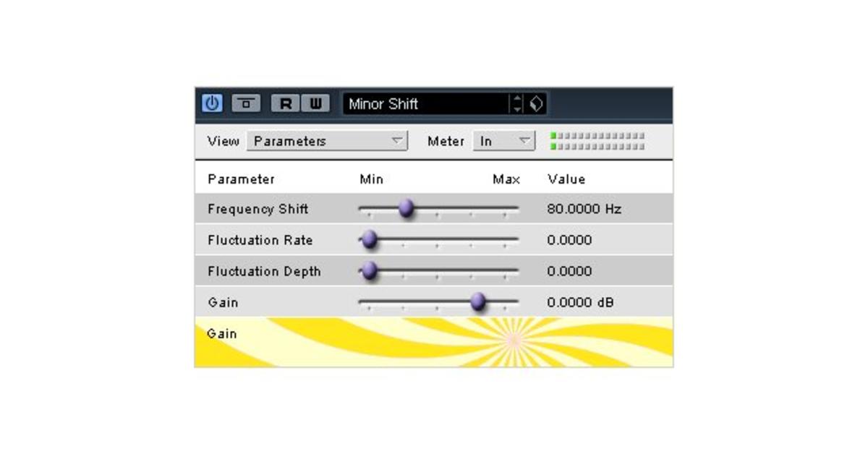
Task: Select the Gain parameter row label
Action: (x=223, y=302)
